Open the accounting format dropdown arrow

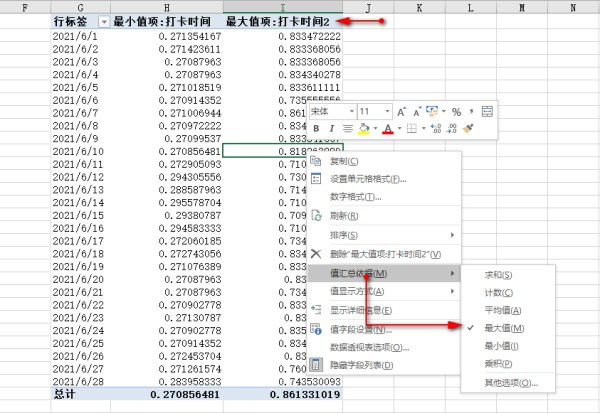[x=443, y=112]
